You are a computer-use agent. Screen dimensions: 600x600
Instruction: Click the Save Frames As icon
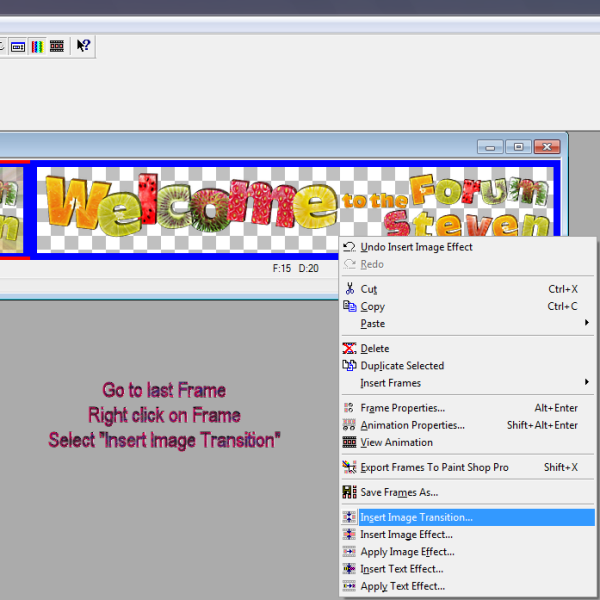[x=349, y=492]
